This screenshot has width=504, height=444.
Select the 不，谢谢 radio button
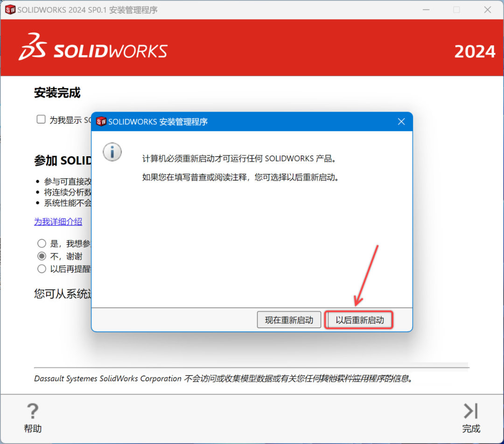coord(42,256)
